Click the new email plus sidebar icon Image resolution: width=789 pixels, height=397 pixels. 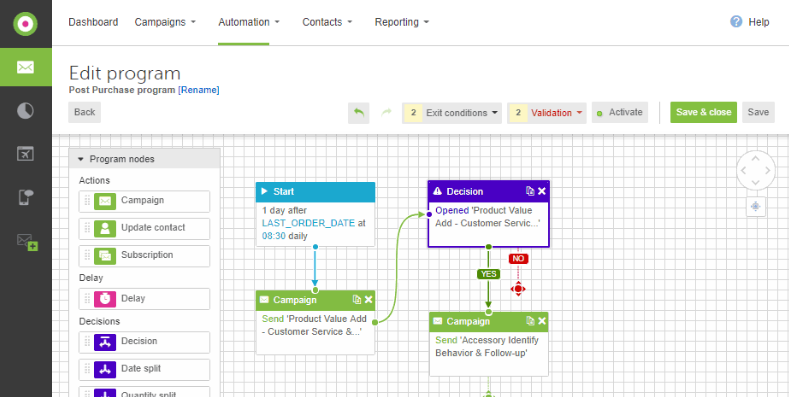coord(27,242)
